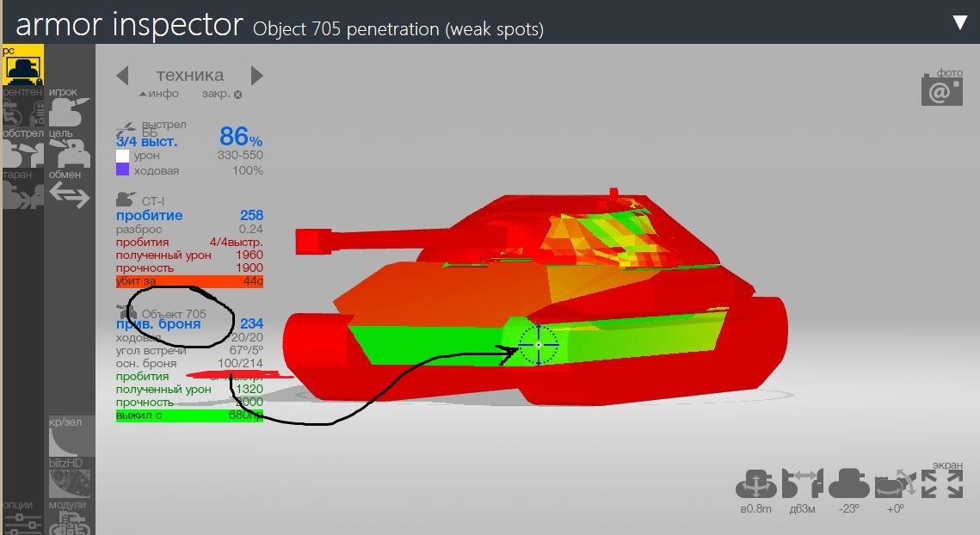Click the crosshair on hull armor
980x535 pixels.
coord(538,344)
